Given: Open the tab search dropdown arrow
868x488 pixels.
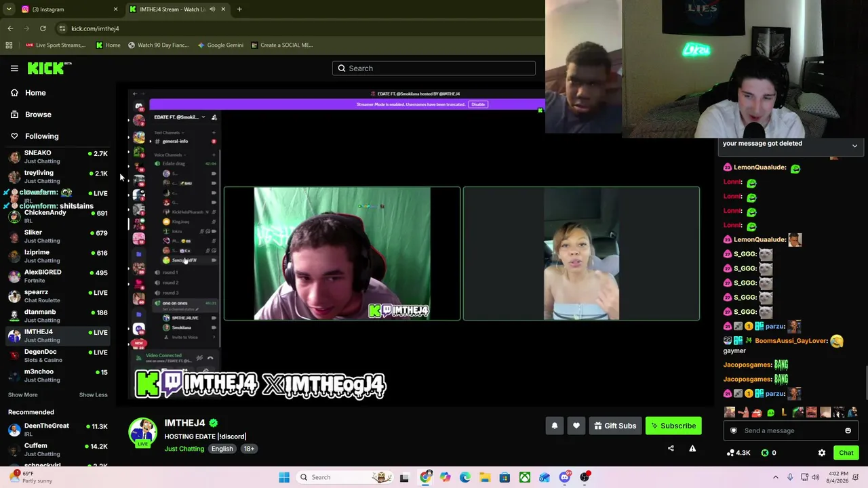Looking at the screenshot, I should 9,9.
